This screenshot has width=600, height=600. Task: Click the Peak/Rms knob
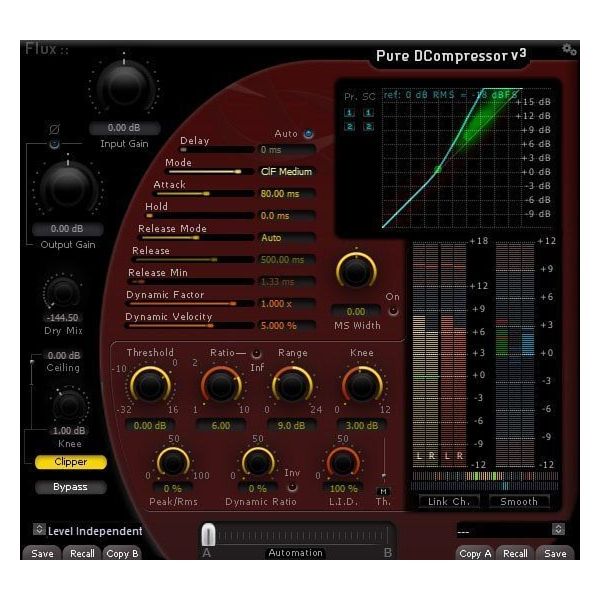(173, 463)
